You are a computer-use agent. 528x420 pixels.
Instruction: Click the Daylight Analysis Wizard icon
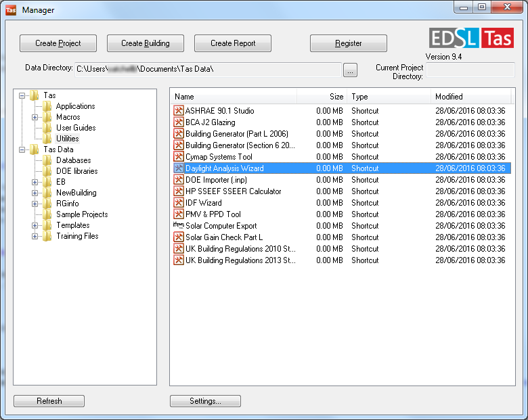pyautogui.click(x=179, y=168)
